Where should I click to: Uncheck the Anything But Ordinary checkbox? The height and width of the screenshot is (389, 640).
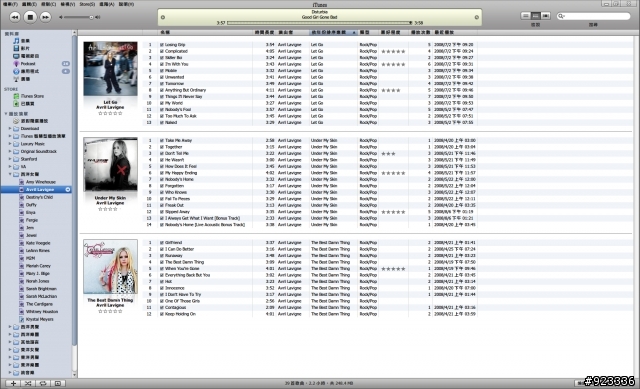point(162,90)
